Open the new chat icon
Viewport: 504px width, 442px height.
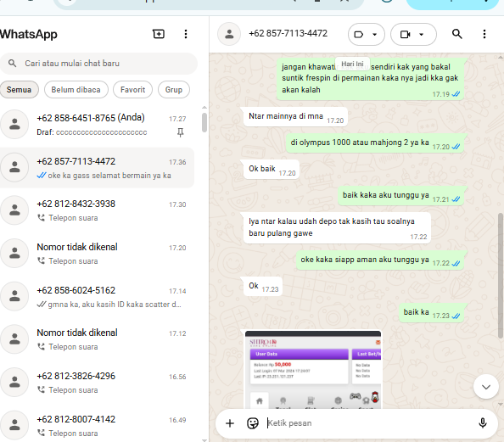tap(159, 34)
